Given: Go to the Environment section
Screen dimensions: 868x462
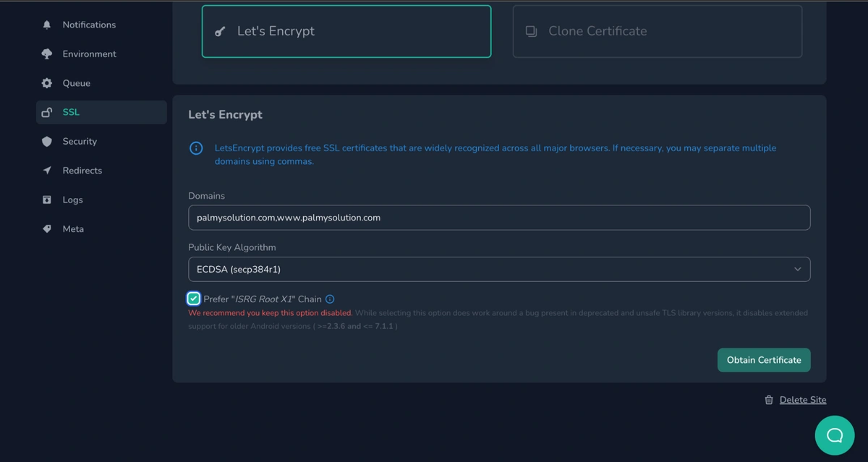Looking at the screenshot, I should pyautogui.click(x=101, y=54).
